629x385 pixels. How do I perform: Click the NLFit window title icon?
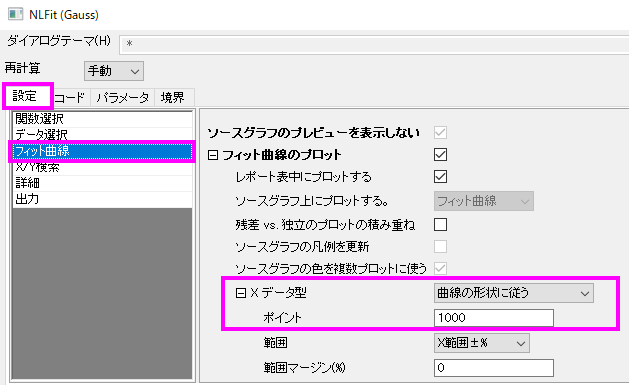(15, 14)
